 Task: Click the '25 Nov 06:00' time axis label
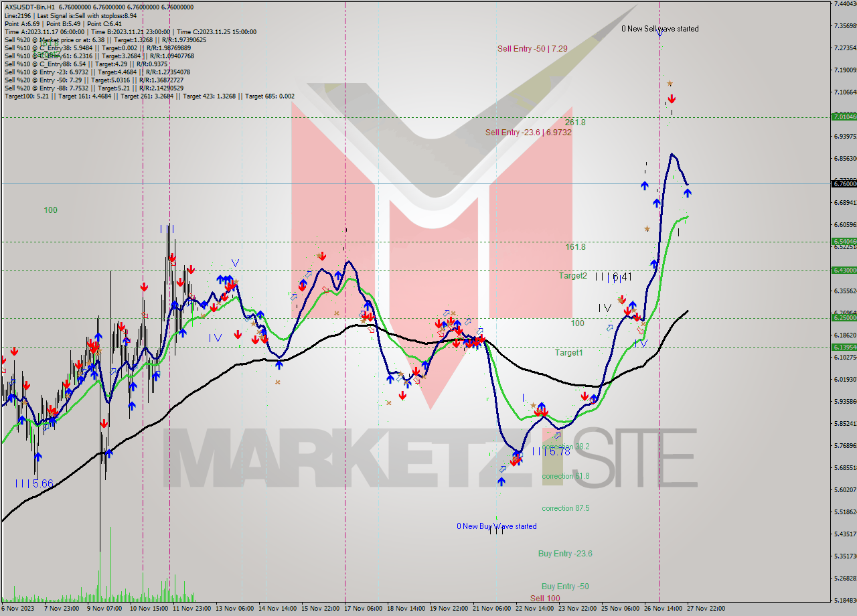coord(621,609)
